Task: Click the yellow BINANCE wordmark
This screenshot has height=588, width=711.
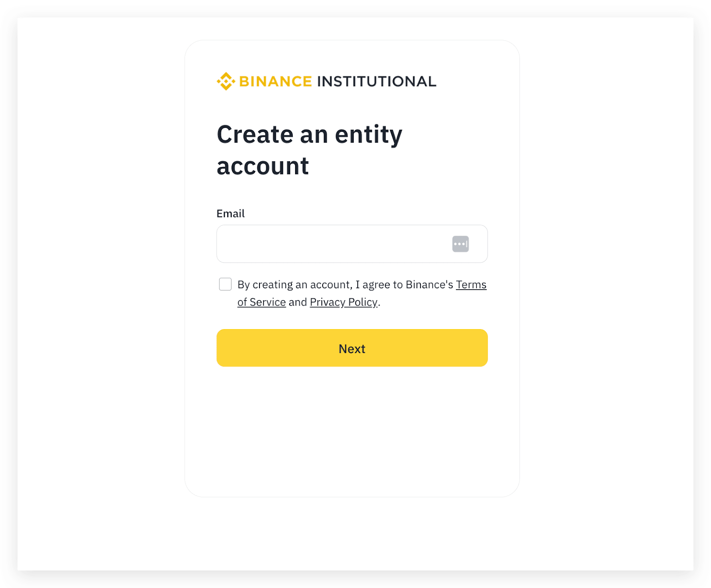Action: (x=276, y=81)
